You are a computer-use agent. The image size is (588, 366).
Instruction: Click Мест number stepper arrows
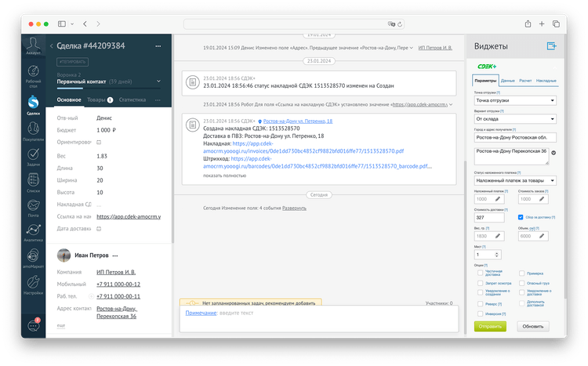(x=496, y=255)
